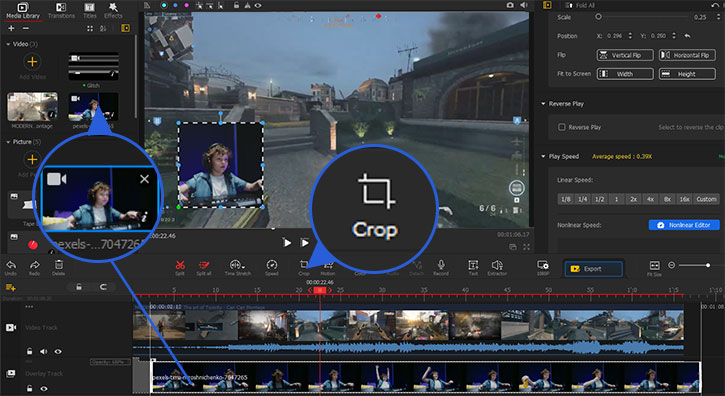725x396 pixels.
Task: Click plus icon under Media Library
Action: (x=11, y=28)
